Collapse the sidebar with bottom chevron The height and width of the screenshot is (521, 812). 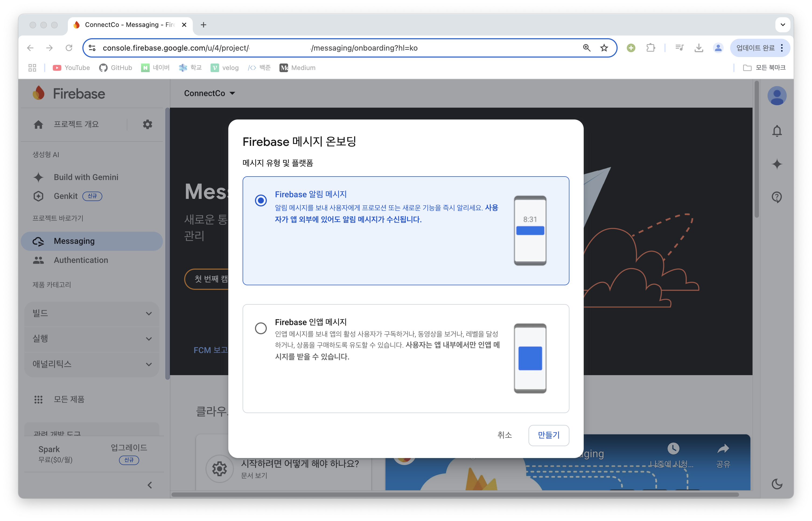point(150,485)
